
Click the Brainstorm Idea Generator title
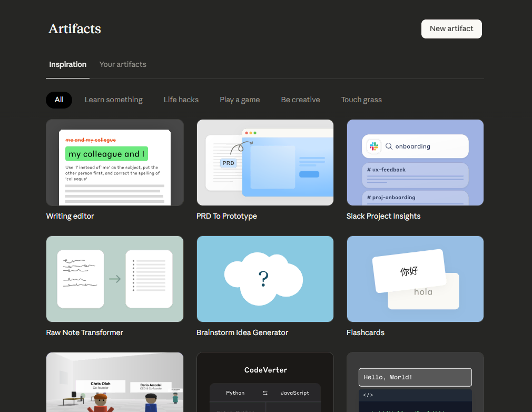(242, 332)
